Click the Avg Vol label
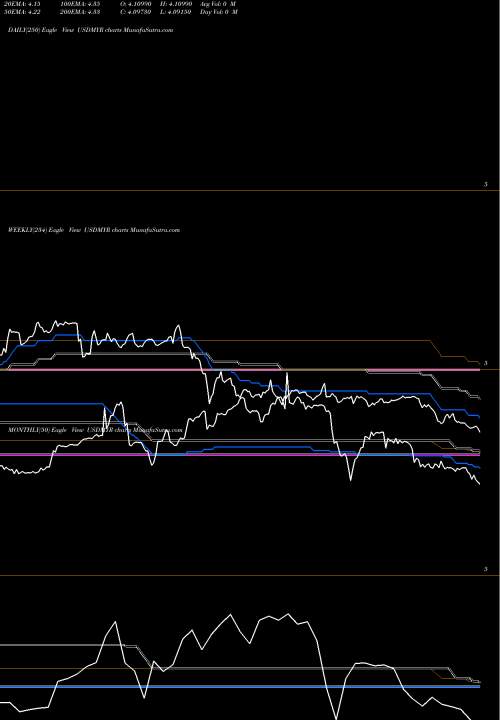500x720 pixels. point(218,3)
